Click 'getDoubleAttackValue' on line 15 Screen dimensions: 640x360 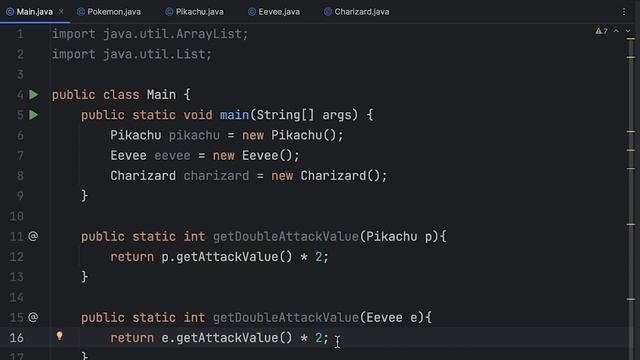click(285, 317)
